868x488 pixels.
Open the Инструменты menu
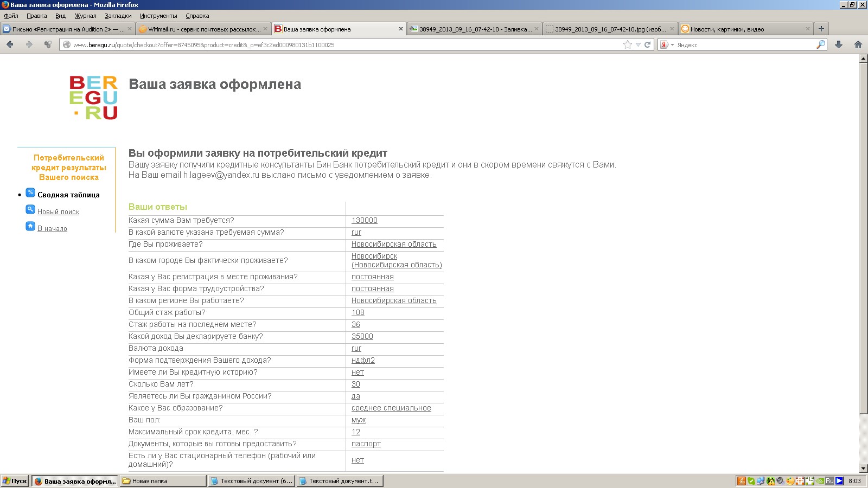(158, 16)
